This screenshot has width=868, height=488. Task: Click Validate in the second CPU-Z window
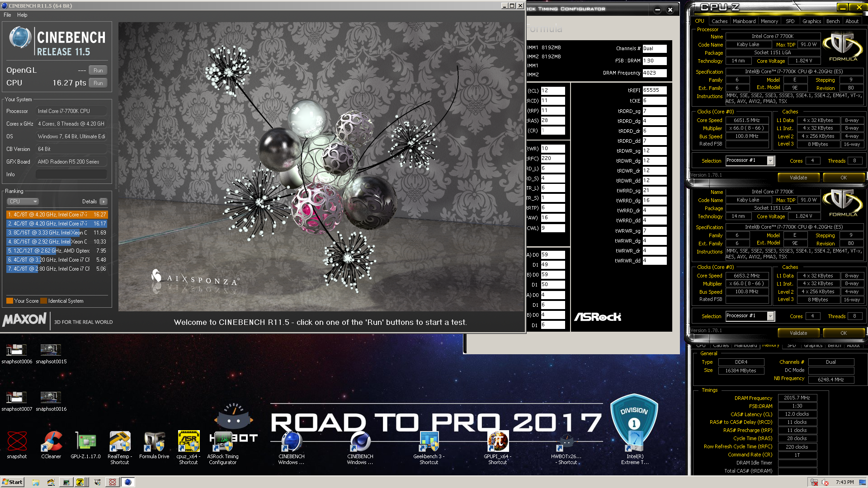point(798,333)
